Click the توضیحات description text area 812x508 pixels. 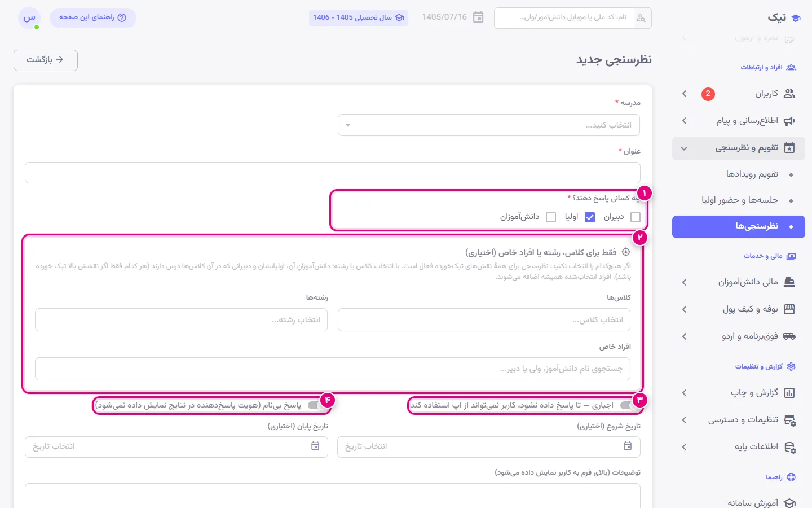333,496
